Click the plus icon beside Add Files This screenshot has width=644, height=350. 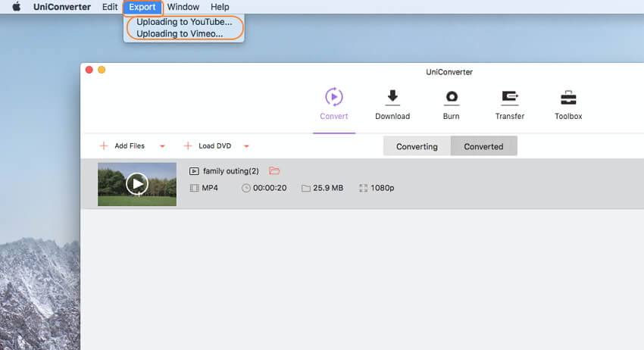[104, 146]
